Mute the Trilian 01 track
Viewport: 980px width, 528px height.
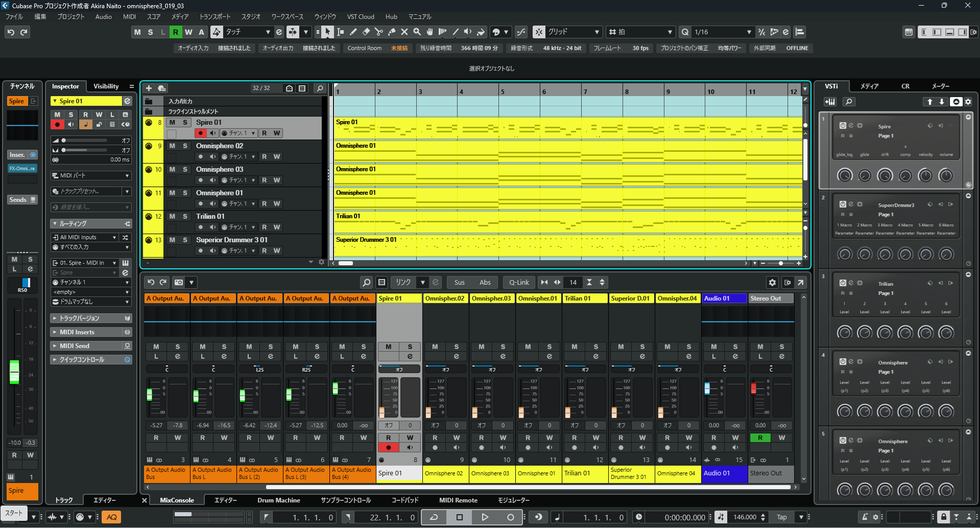[x=172, y=217]
